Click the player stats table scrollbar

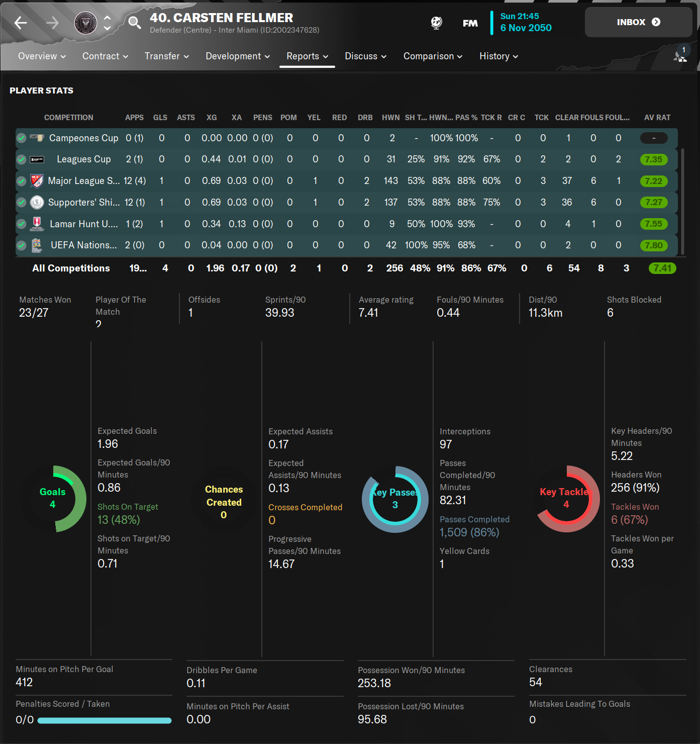[682, 202]
